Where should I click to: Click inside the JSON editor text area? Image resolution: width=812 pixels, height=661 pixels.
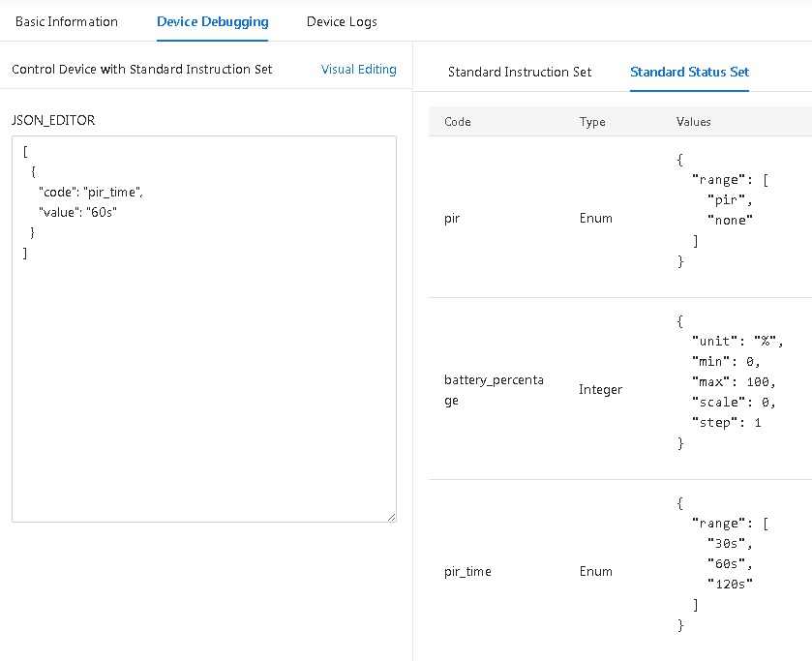(203, 387)
